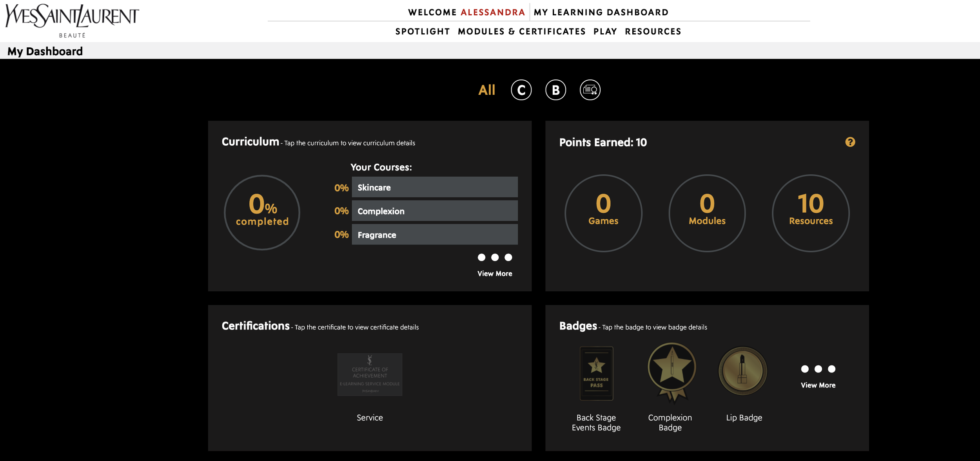Click the 'Points Earned: 10' heading
This screenshot has width=980, height=461.
603,142
